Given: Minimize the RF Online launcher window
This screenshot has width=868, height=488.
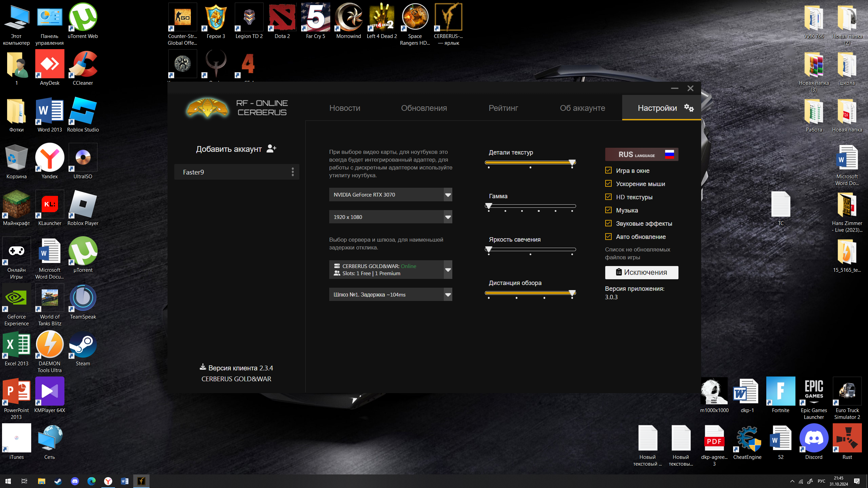Looking at the screenshot, I should click(674, 88).
